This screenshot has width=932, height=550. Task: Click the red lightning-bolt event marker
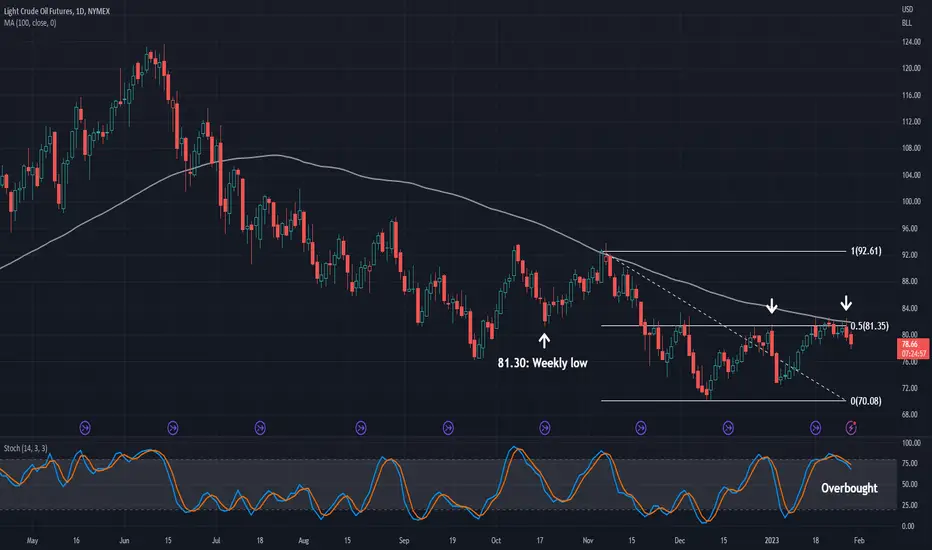click(x=851, y=428)
